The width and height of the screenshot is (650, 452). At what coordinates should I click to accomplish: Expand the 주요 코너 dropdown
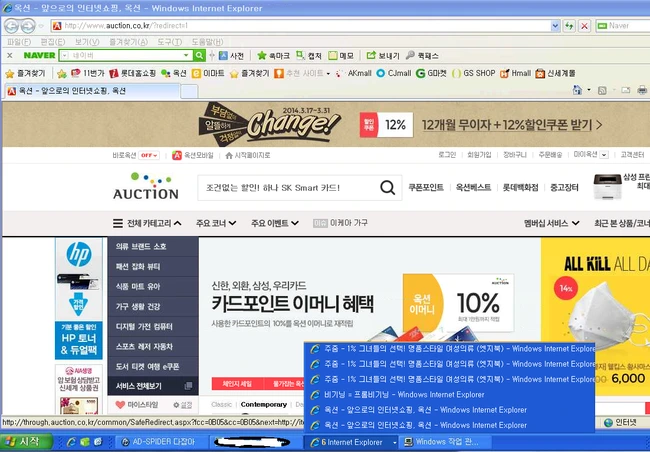pyautogui.click(x=216, y=223)
